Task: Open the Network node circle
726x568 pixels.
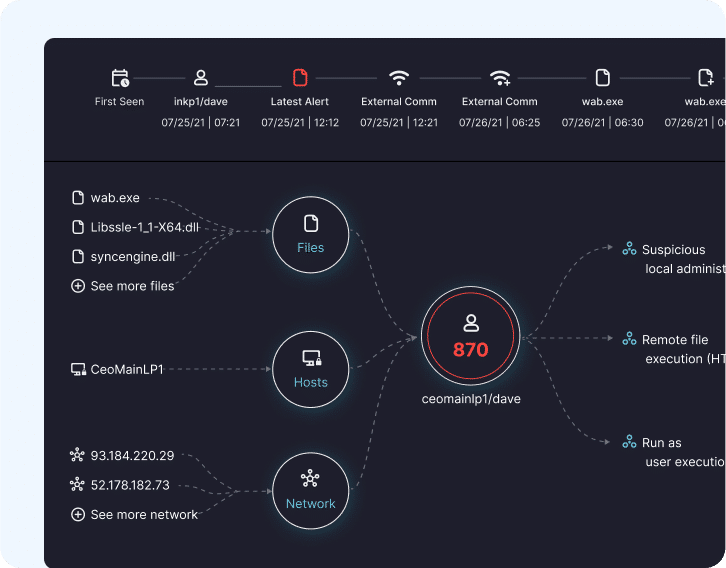Action: pyautogui.click(x=310, y=489)
